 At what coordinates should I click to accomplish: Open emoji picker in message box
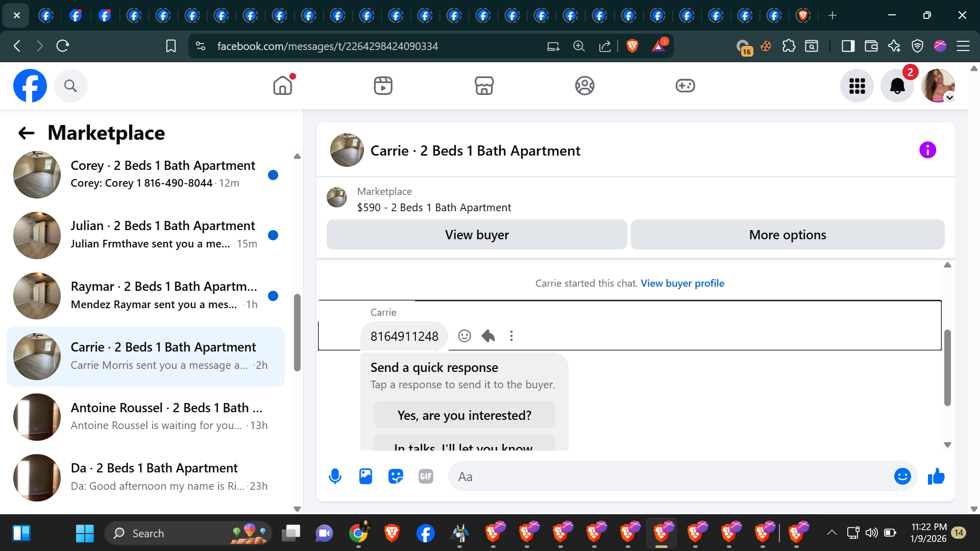pyautogui.click(x=902, y=477)
